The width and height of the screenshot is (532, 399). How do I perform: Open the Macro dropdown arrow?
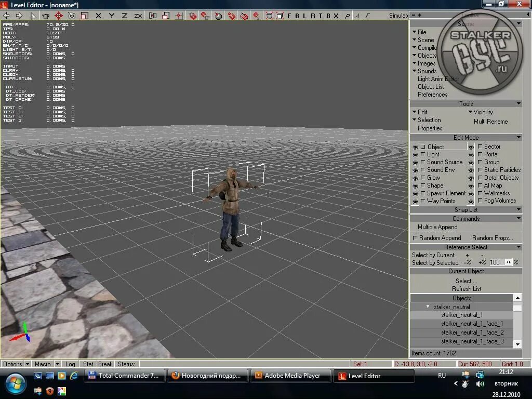tap(57, 364)
